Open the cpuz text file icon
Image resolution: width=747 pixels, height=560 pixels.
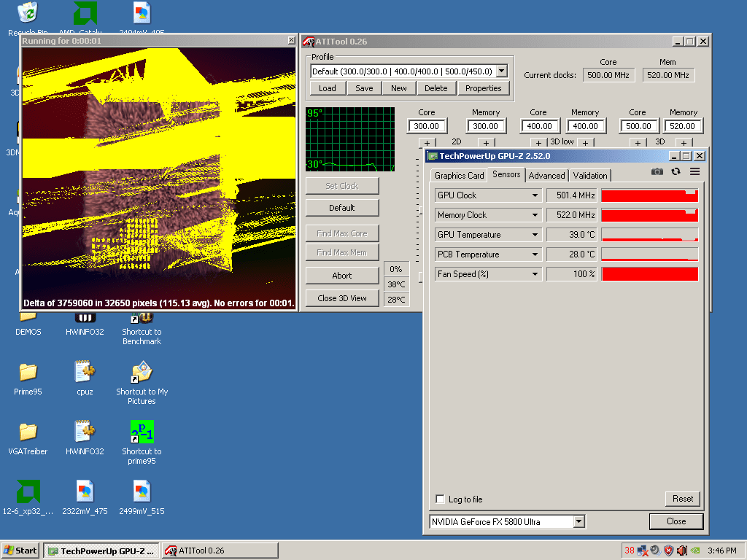(x=85, y=379)
